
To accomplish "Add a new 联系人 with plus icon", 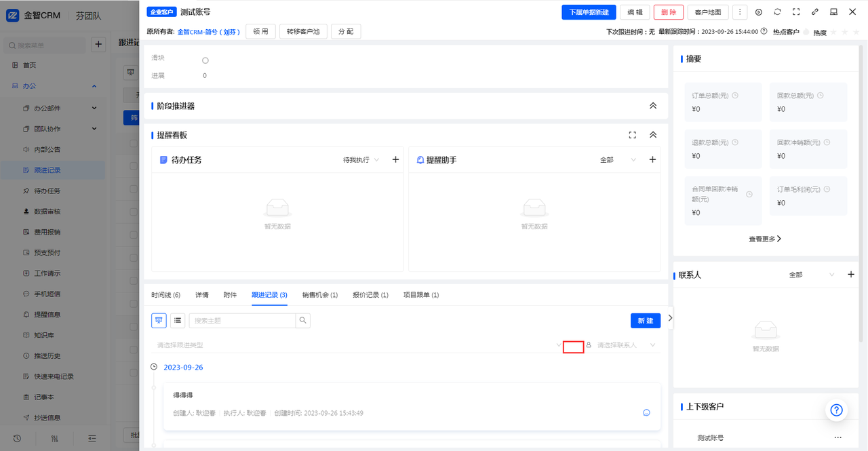I will 851,275.
